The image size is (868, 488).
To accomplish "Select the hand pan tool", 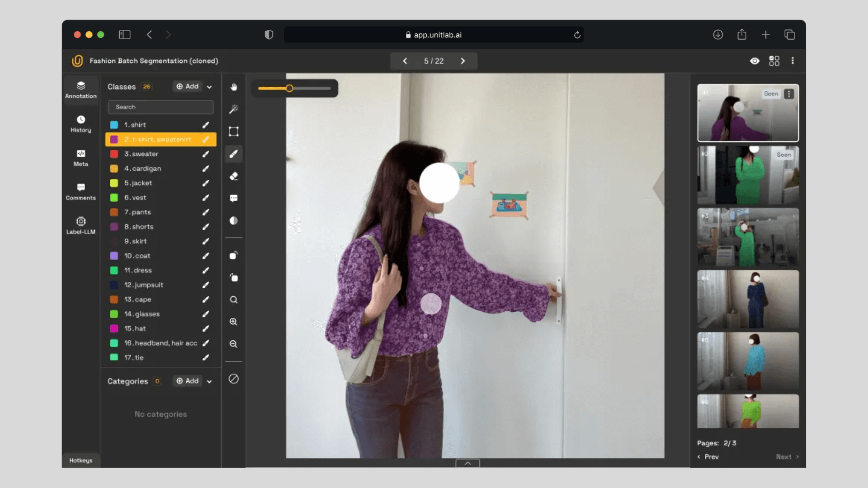I will [234, 87].
